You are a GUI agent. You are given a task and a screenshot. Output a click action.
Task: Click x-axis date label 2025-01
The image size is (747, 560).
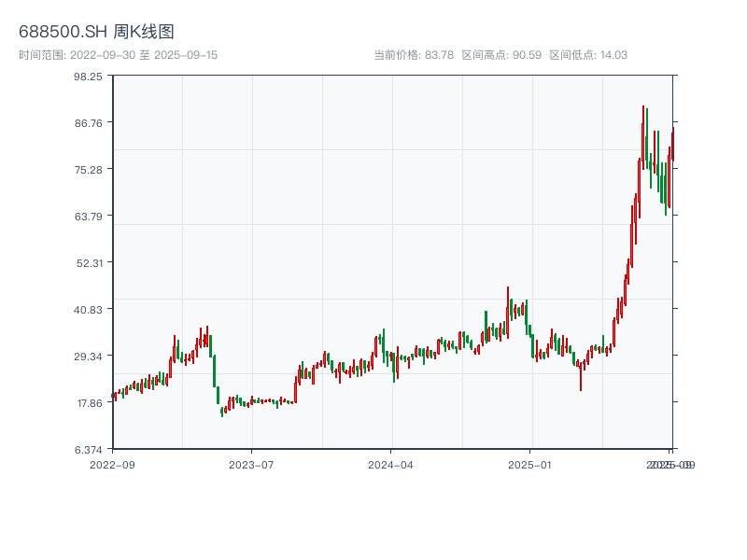529,465
